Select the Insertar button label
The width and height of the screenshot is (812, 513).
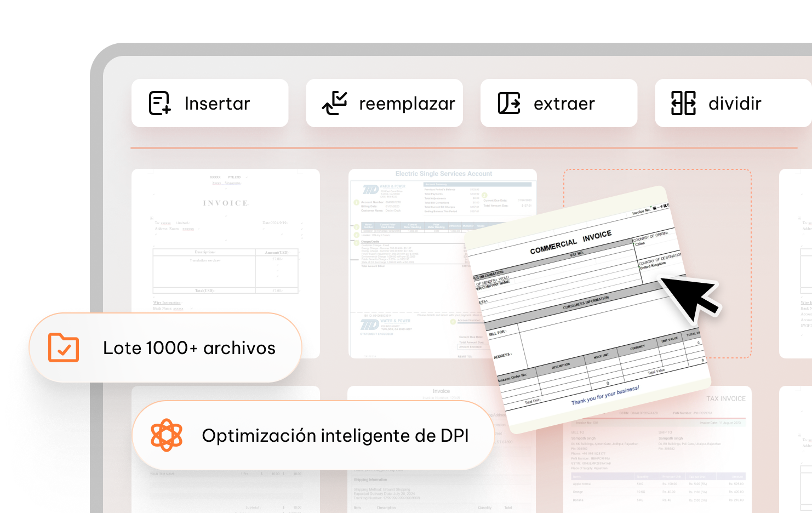pos(217,104)
